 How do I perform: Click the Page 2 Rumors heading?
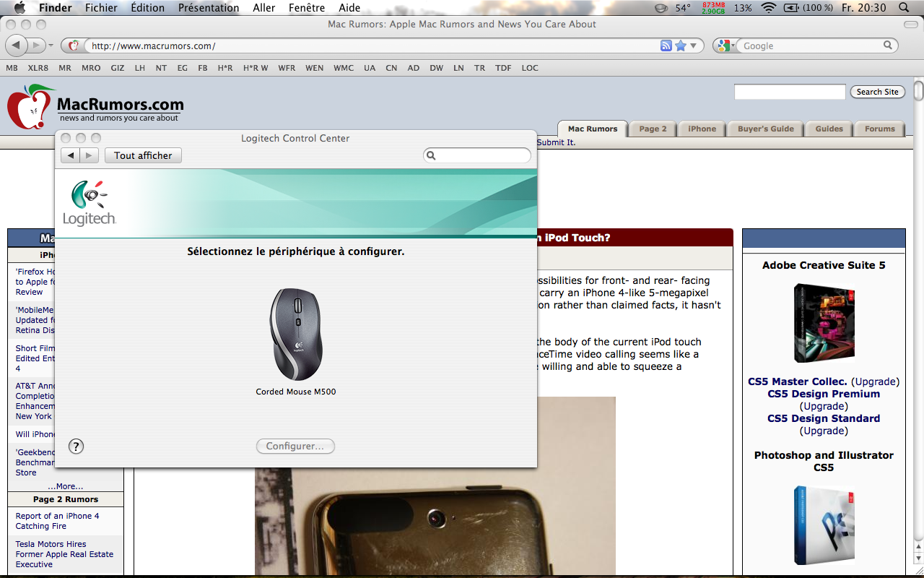coord(66,499)
